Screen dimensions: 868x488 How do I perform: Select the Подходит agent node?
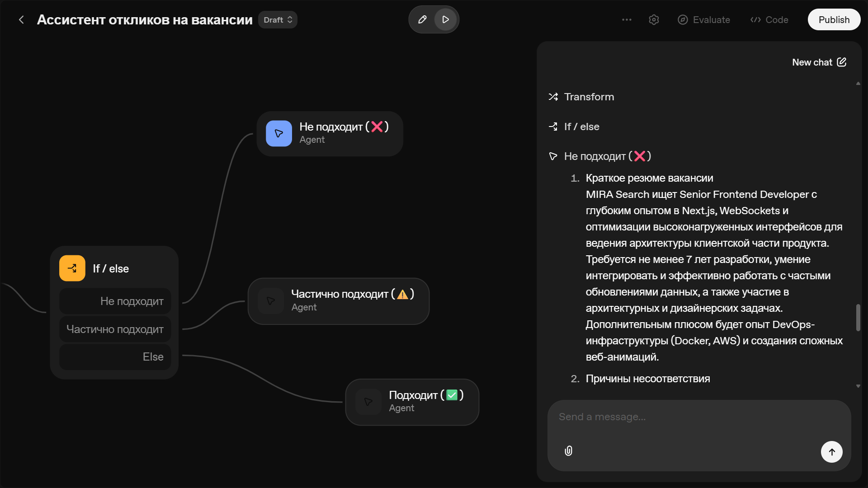[412, 402]
